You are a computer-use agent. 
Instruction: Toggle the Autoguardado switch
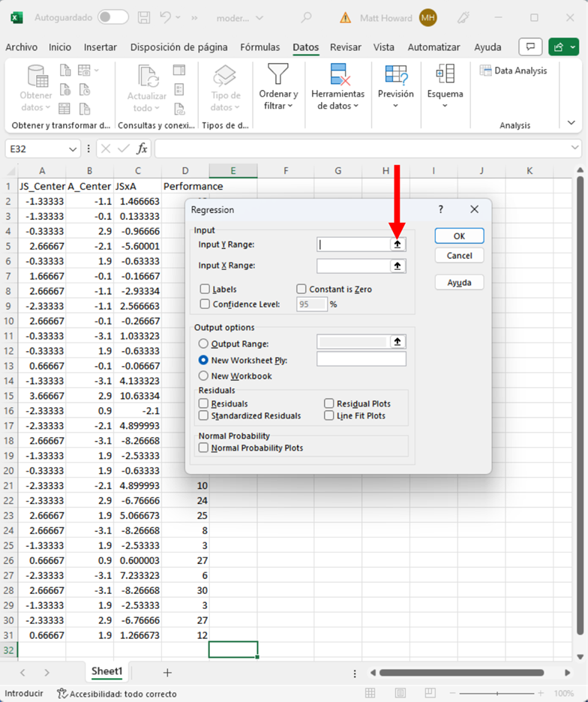112,17
